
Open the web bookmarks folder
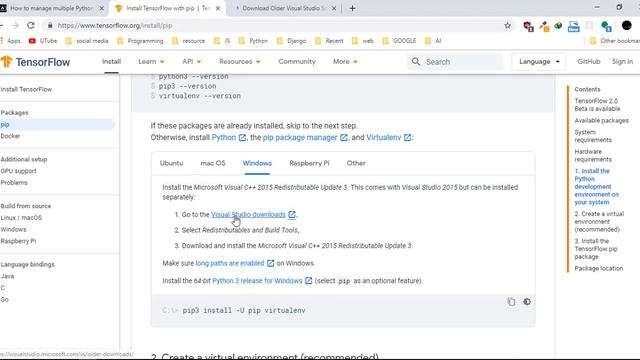click(363, 41)
